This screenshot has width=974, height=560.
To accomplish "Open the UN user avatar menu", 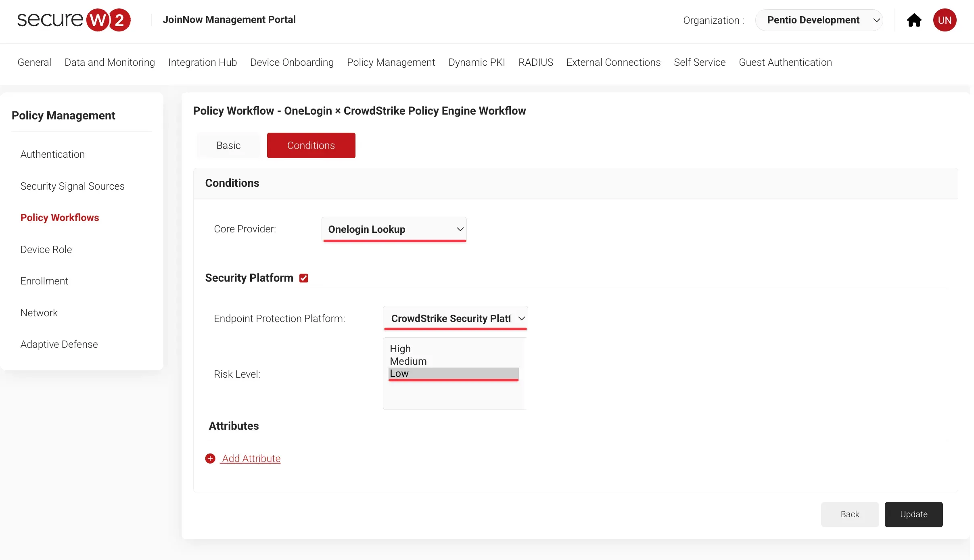I will (x=944, y=20).
